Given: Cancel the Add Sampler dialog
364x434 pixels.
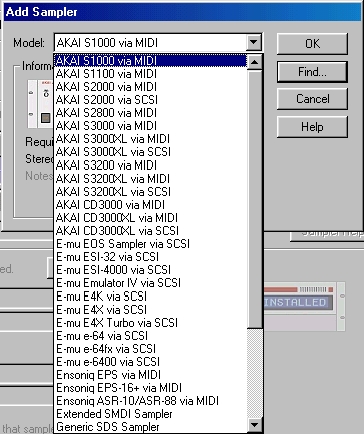Looking at the screenshot, I should (312, 99).
